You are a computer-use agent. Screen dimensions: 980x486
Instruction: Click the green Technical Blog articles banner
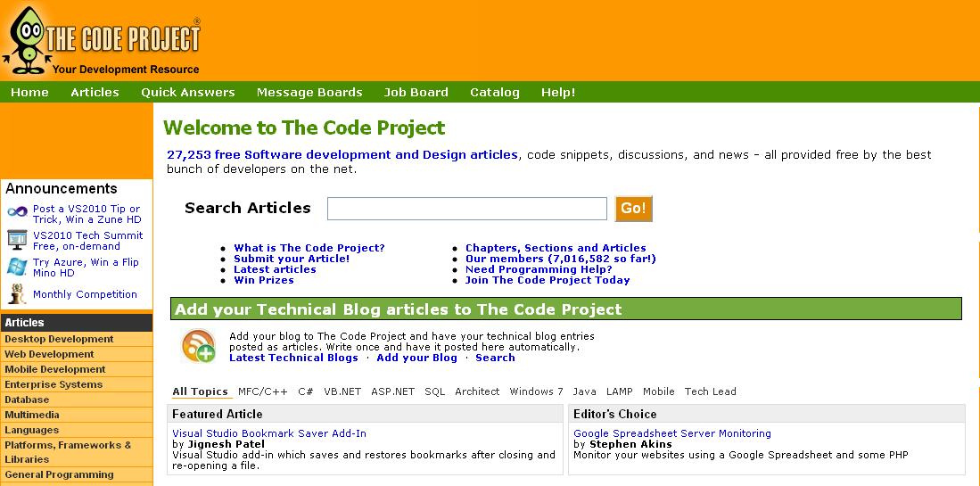tap(566, 309)
